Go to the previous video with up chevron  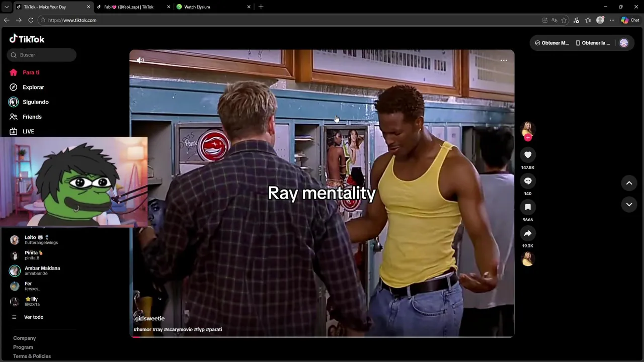coord(629,183)
